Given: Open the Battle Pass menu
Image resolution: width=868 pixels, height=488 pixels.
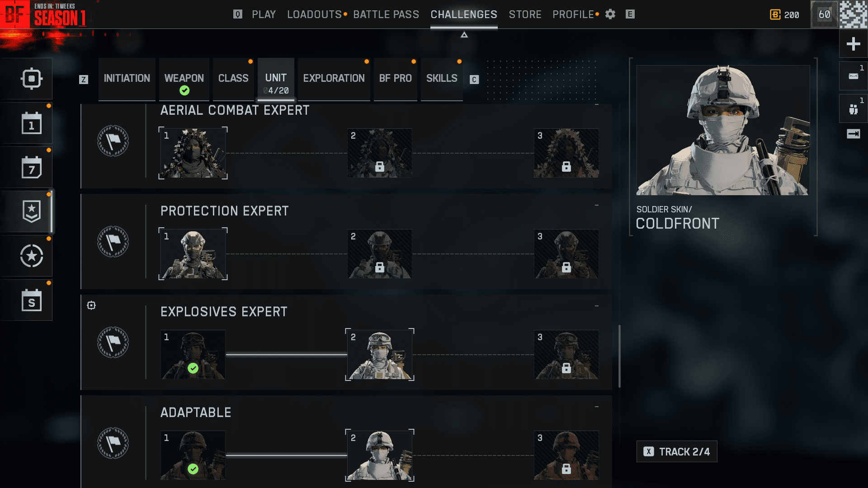Looking at the screenshot, I should 386,14.
